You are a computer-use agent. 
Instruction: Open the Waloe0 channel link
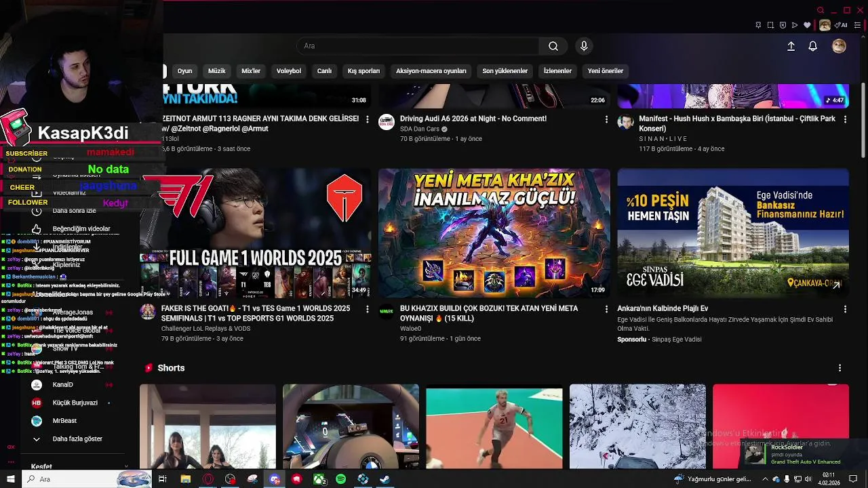[410, 329]
